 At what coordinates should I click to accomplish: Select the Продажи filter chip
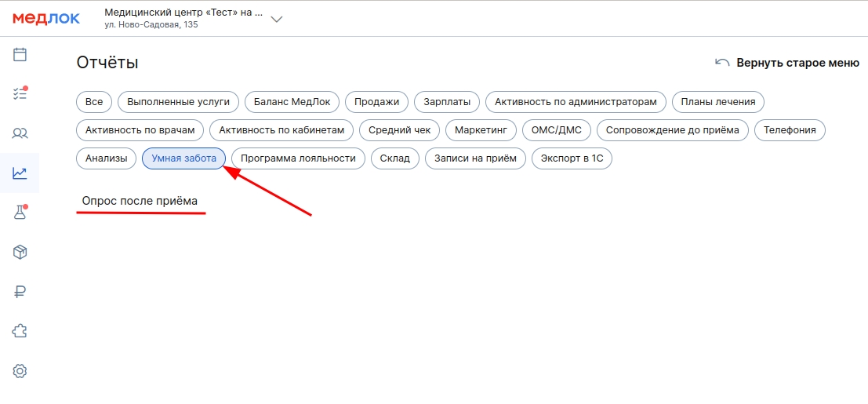click(x=377, y=102)
